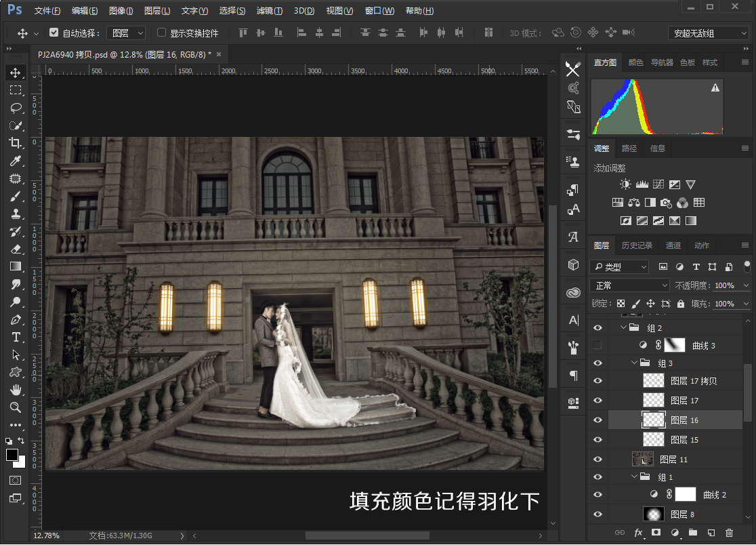The width and height of the screenshot is (756, 545).
Task: Select the Eyedropper tool
Action: [x=16, y=161]
